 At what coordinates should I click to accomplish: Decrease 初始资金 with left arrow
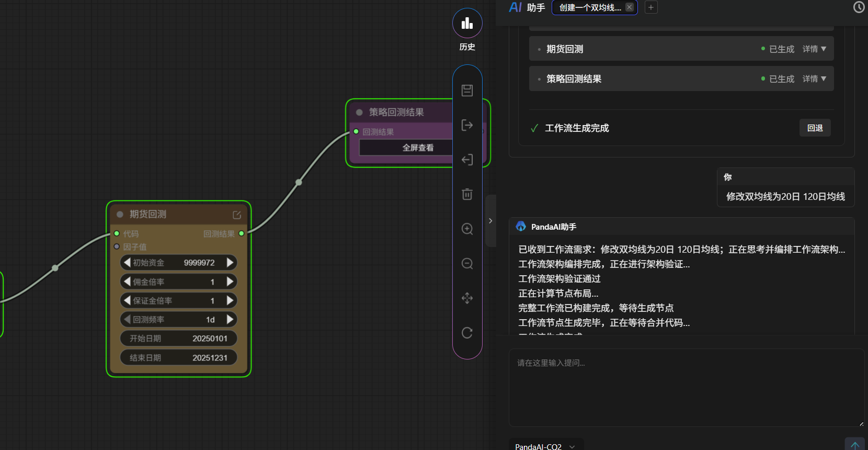tap(127, 263)
